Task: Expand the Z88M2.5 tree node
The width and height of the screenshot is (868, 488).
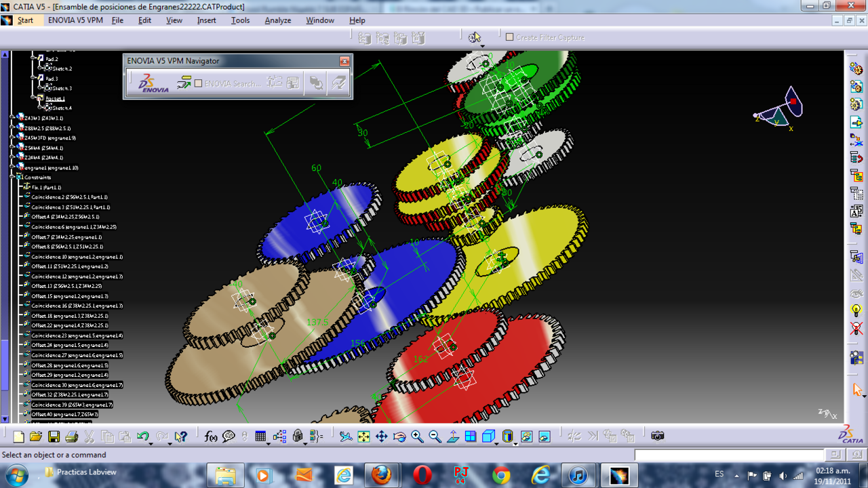Action: click(x=12, y=128)
